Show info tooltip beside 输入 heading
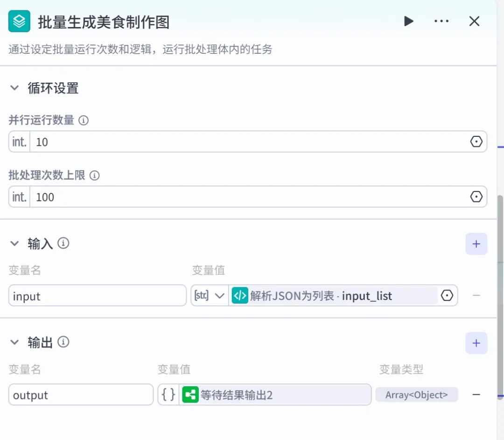Screen dimensions: 504x440 (63, 243)
